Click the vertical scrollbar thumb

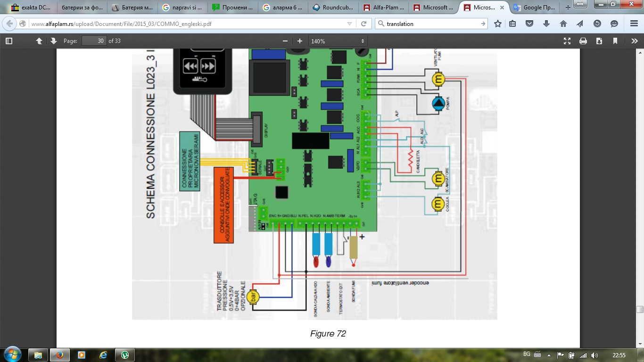point(640,309)
